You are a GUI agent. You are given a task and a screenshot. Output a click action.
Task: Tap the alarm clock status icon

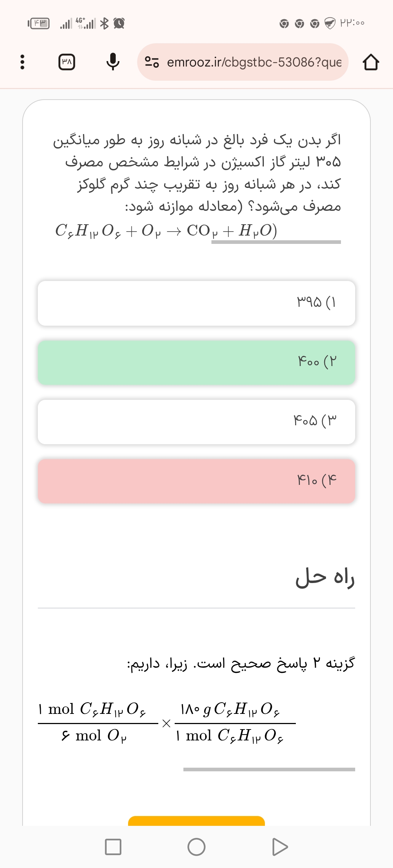(x=119, y=23)
